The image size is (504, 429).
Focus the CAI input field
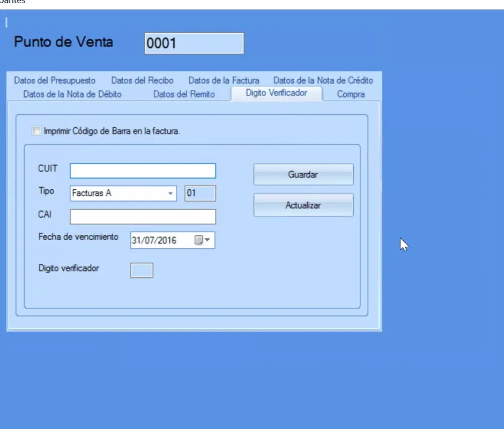(x=143, y=217)
